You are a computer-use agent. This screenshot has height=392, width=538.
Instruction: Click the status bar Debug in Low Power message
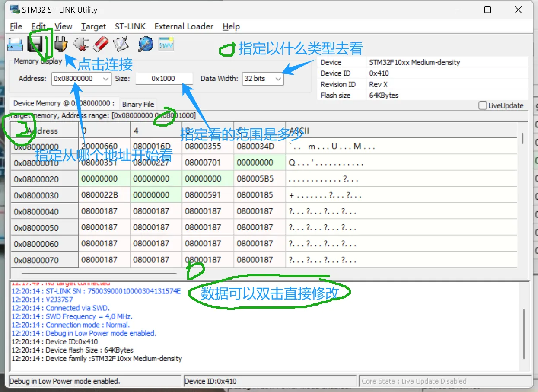point(65,381)
